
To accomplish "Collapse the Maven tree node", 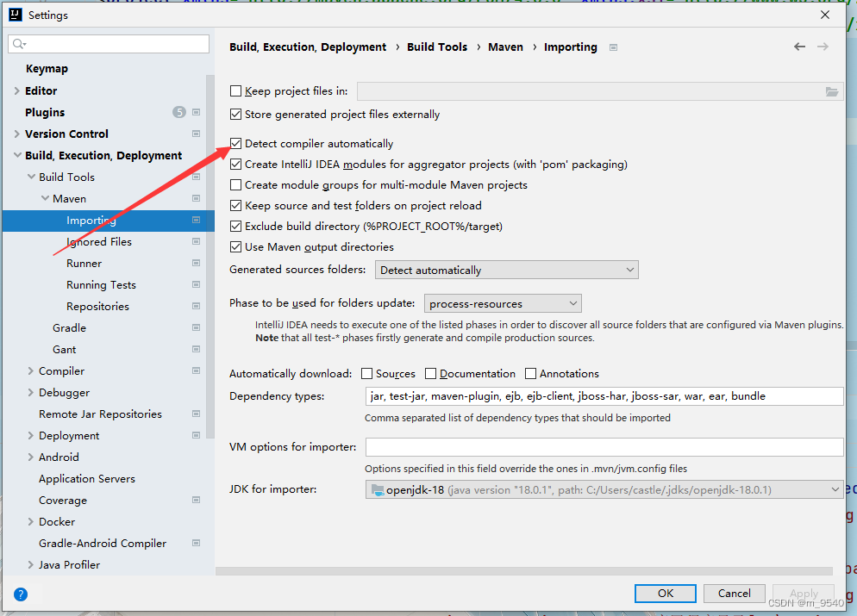I will coord(45,199).
